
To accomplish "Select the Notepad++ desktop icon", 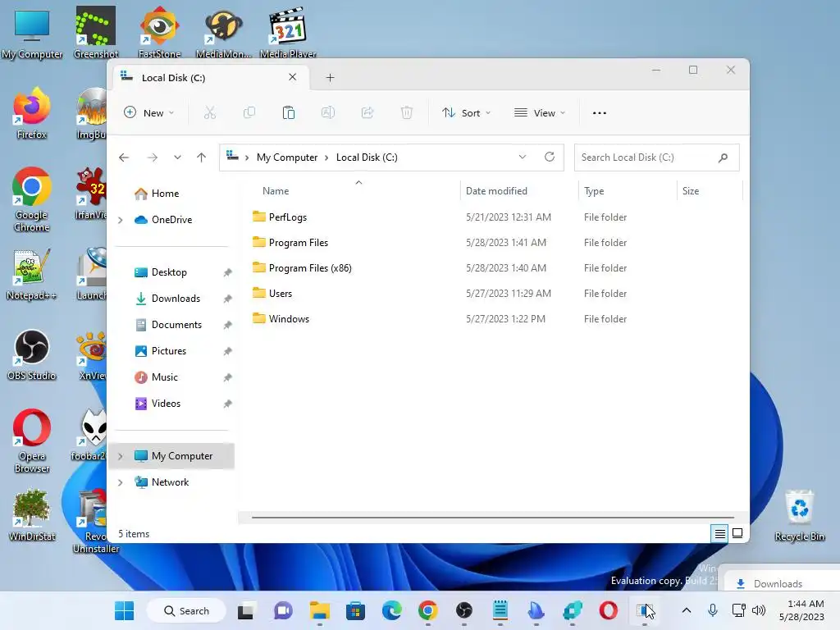I will click(31, 274).
